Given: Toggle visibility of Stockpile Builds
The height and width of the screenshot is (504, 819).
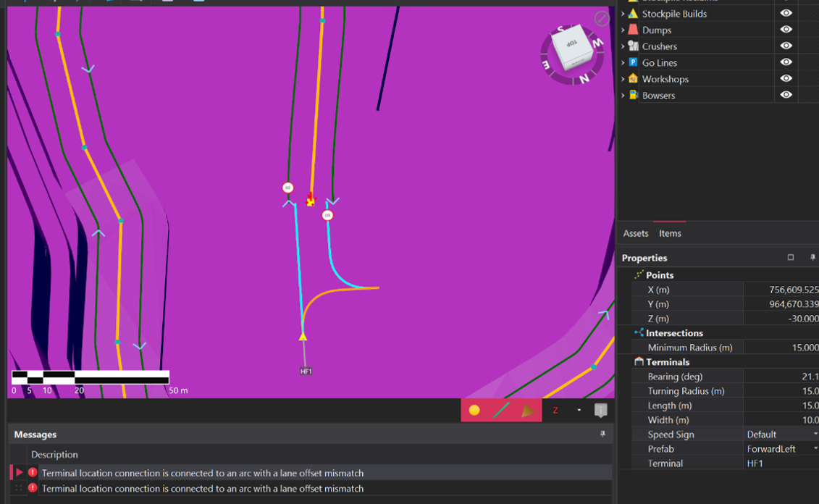Looking at the screenshot, I should pyautogui.click(x=786, y=13).
